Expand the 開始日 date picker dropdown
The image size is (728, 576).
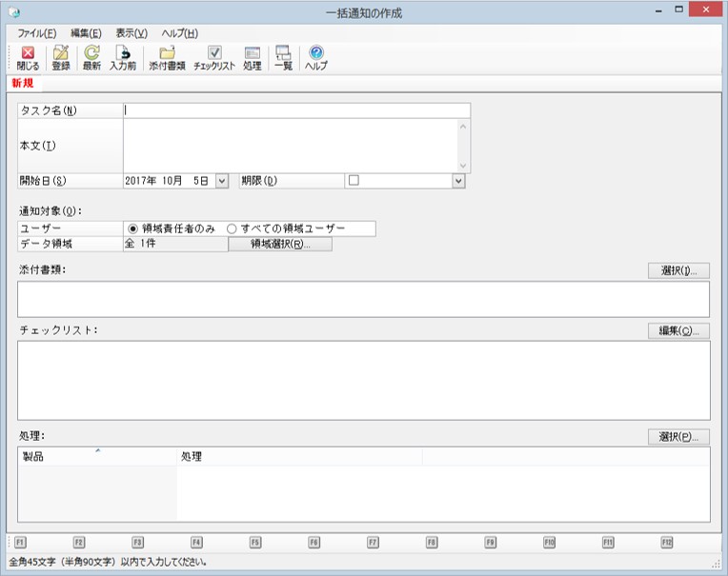(x=222, y=181)
